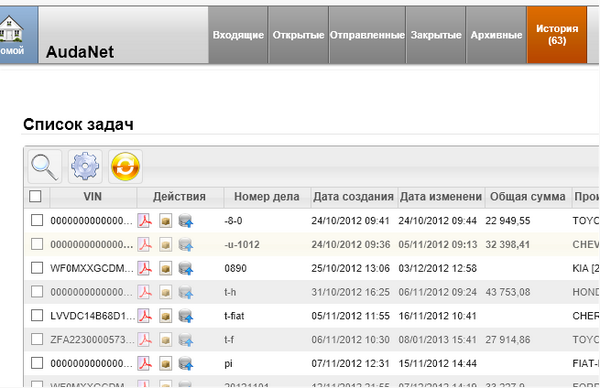Image resolution: width=600 pixels, height=388 pixels.
Task: Click database upload icon for pi
Action: click(186, 364)
